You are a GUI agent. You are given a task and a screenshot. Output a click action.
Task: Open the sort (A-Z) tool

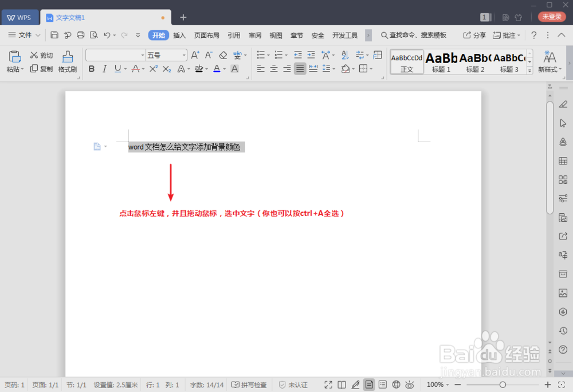[346, 54]
